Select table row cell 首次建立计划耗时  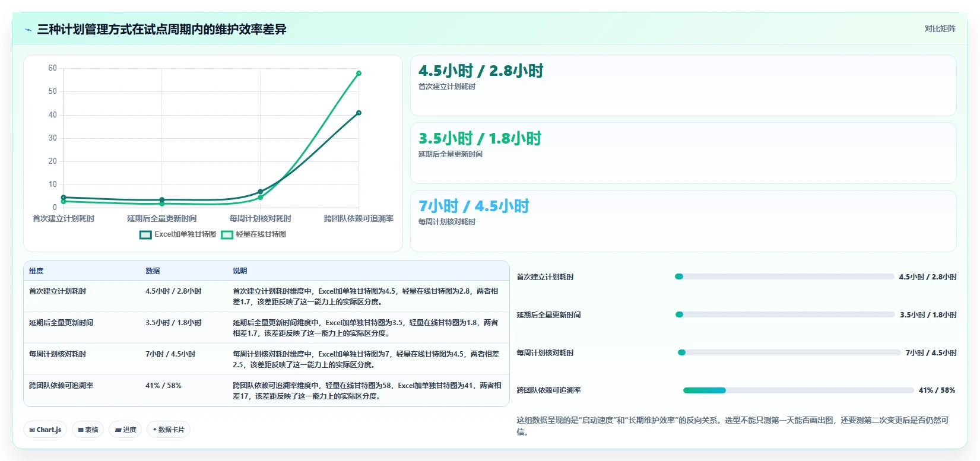pos(58,291)
